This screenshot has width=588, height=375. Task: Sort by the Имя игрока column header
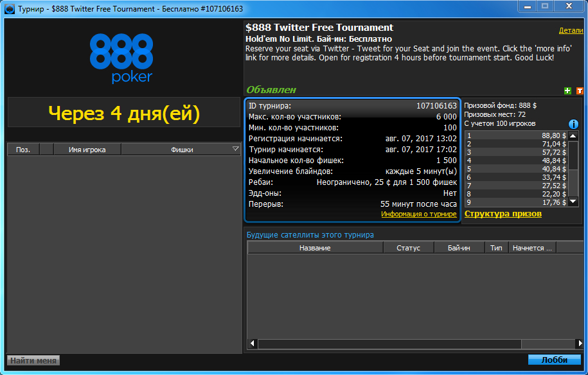pos(87,150)
